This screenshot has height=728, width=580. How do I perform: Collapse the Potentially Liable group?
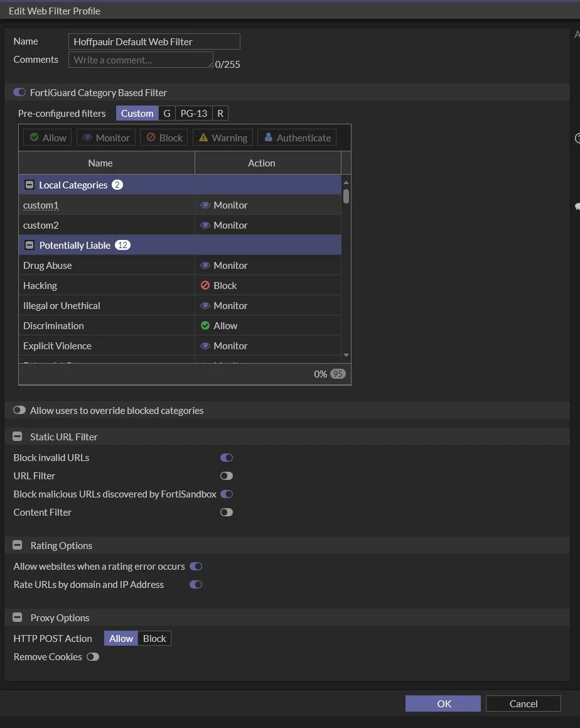tap(30, 245)
